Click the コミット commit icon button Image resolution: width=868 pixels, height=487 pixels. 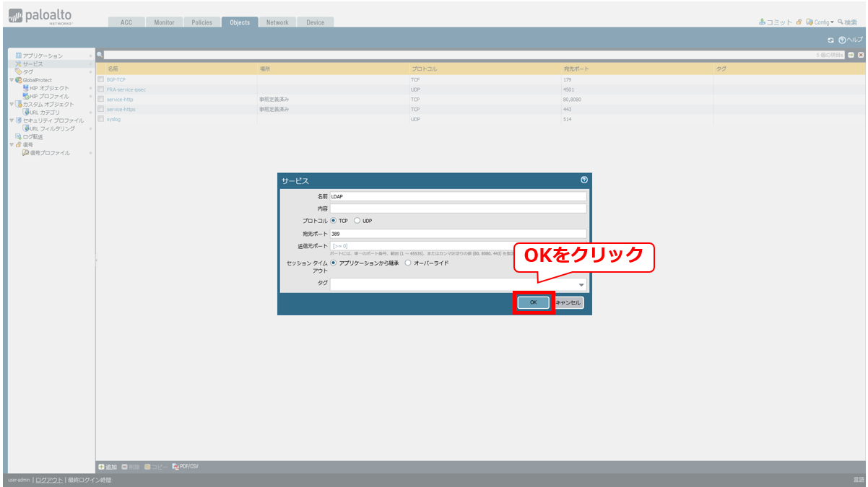776,22
